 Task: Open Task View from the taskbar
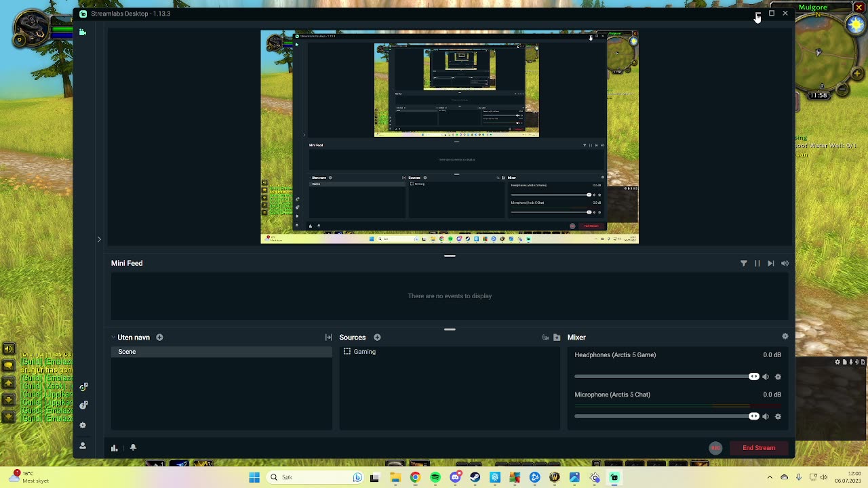pyautogui.click(x=375, y=477)
